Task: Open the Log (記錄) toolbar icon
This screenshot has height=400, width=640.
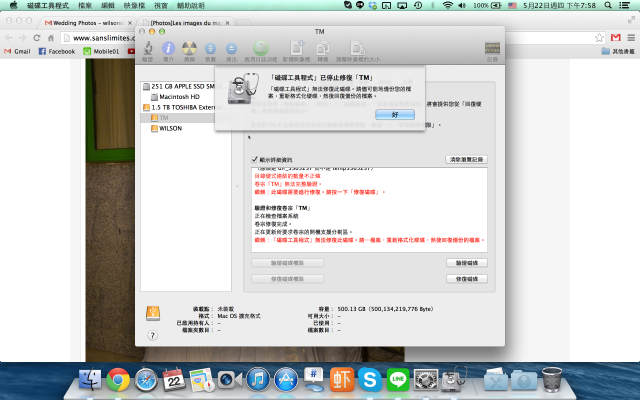Action: tap(492, 49)
